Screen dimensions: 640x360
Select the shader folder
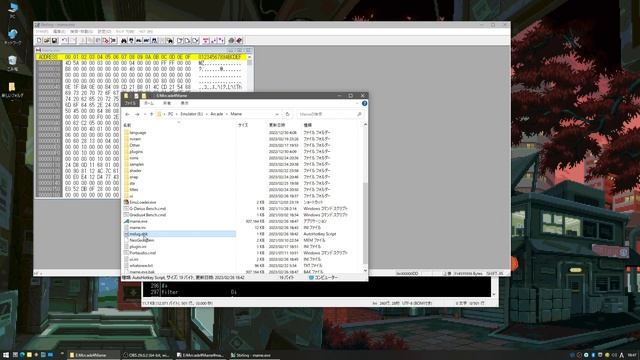click(136, 171)
